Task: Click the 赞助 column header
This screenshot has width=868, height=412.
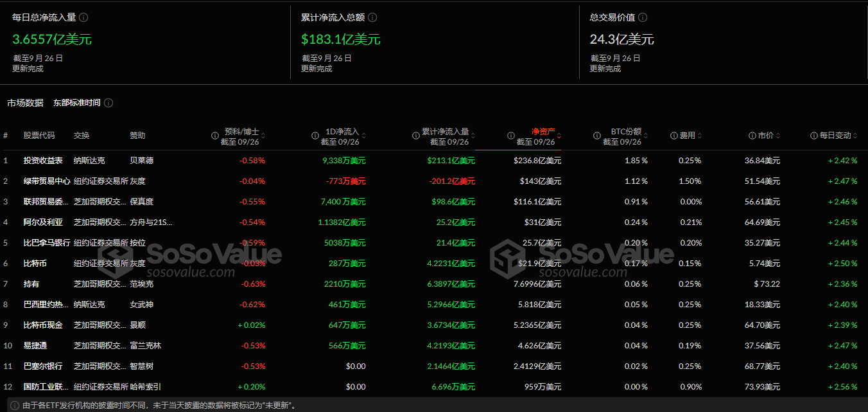Action: [138, 136]
